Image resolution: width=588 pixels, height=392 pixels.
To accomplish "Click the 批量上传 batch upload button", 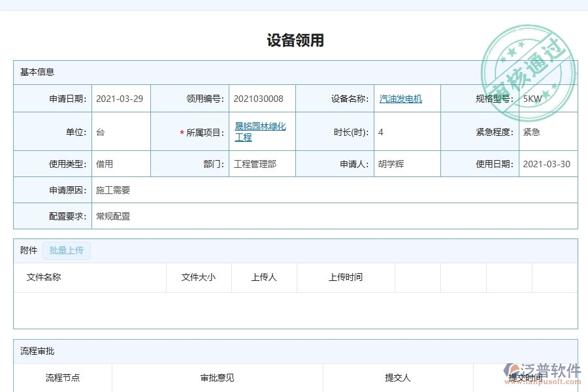I will pyautogui.click(x=67, y=250).
